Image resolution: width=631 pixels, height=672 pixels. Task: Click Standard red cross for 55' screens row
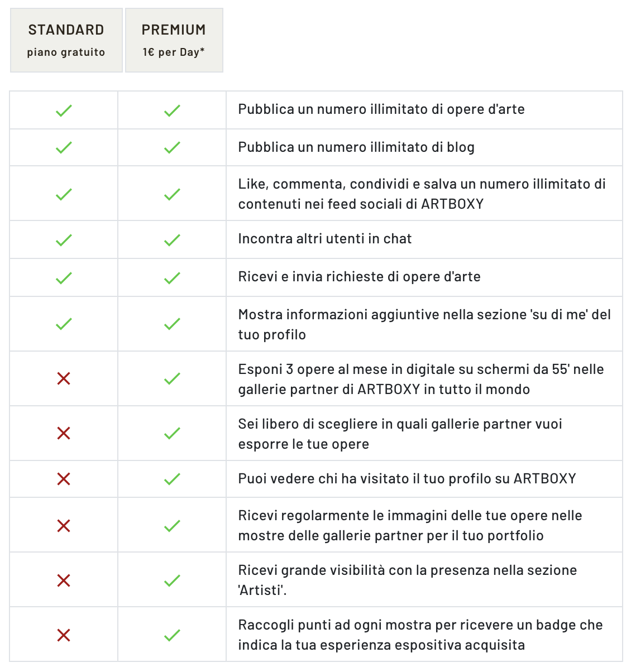click(64, 378)
